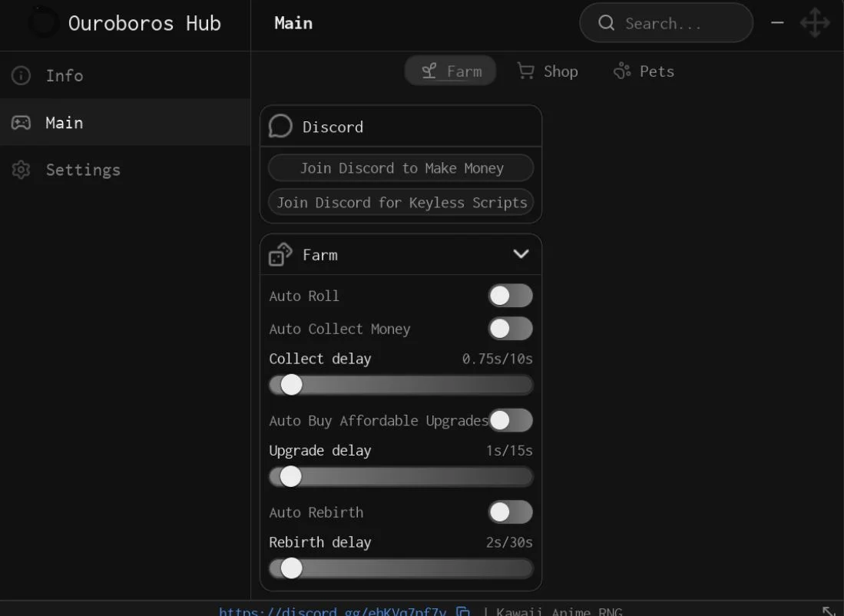This screenshot has height=616, width=844.
Task: Click Join Discord to Make Money button
Action: point(401,168)
